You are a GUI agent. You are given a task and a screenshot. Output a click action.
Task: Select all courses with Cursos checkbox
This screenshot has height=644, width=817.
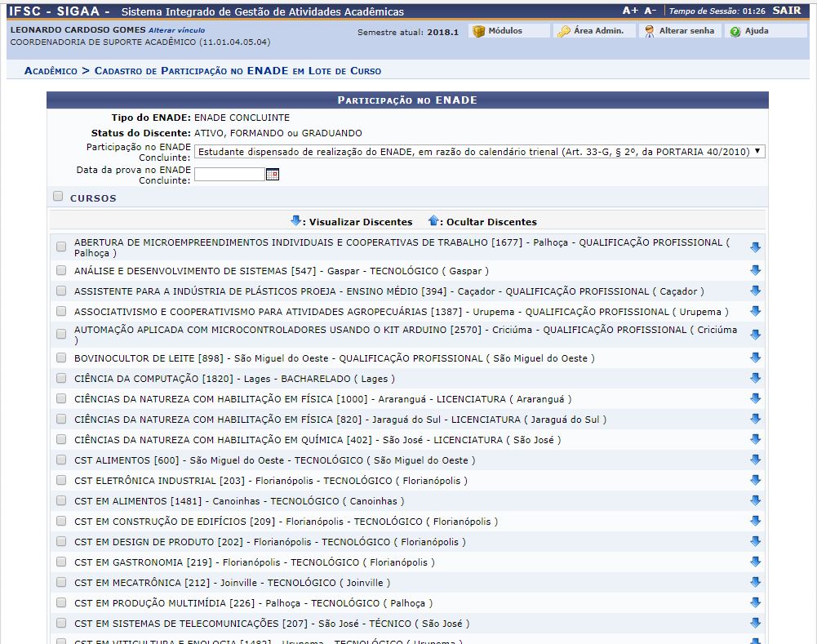pos(58,197)
